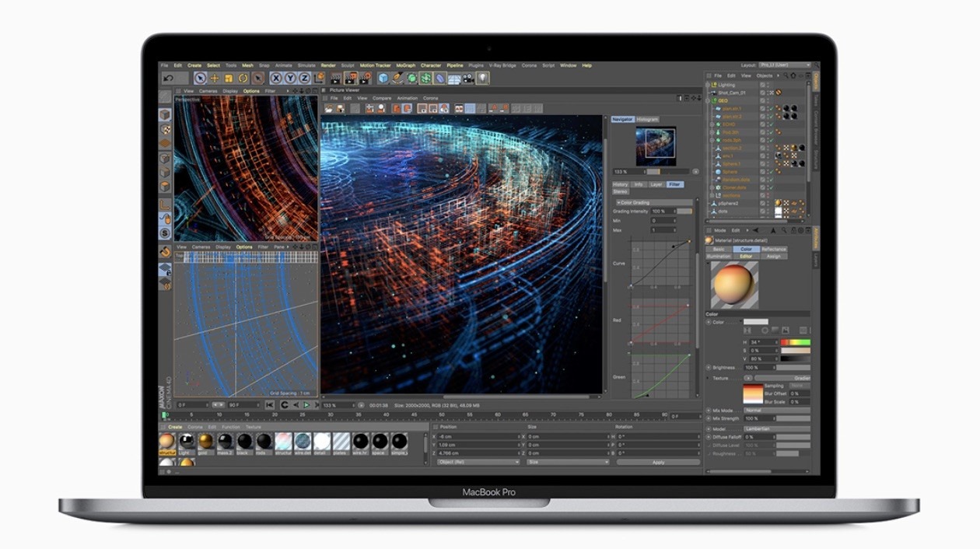
Task: Click the Reflectance material channel button
Action: click(x=773, y=249)
